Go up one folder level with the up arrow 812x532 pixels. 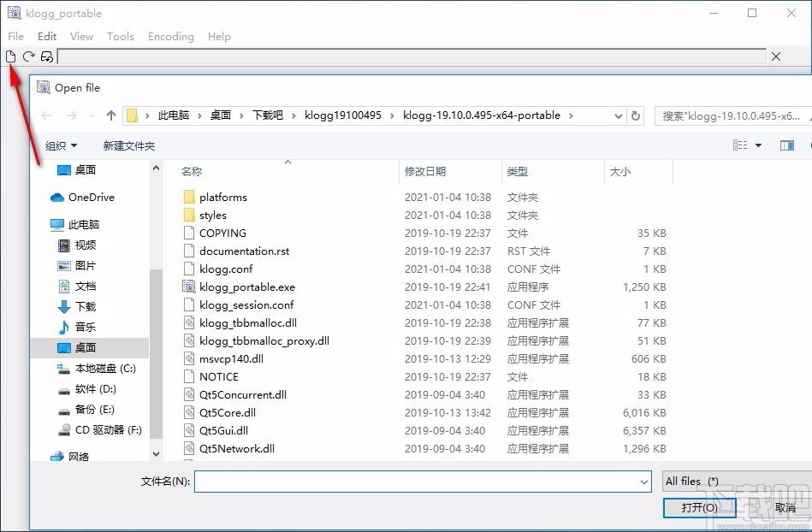click(x=111, y=115)
